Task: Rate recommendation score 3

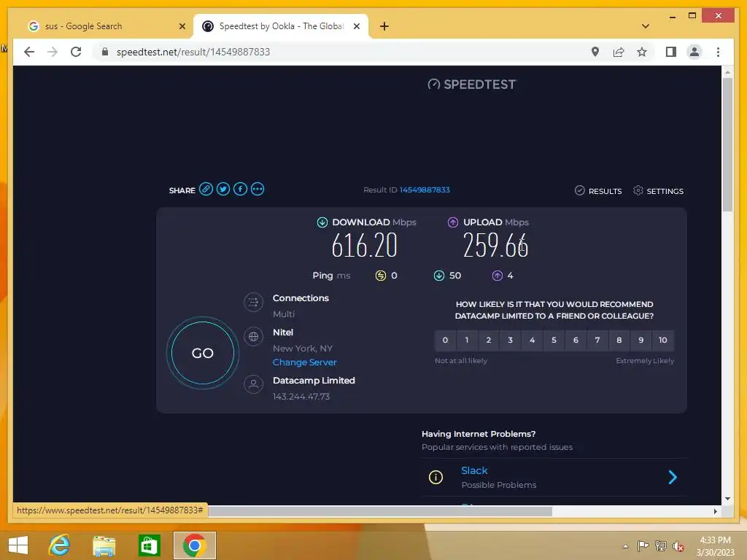Action: tap(510, 340)
